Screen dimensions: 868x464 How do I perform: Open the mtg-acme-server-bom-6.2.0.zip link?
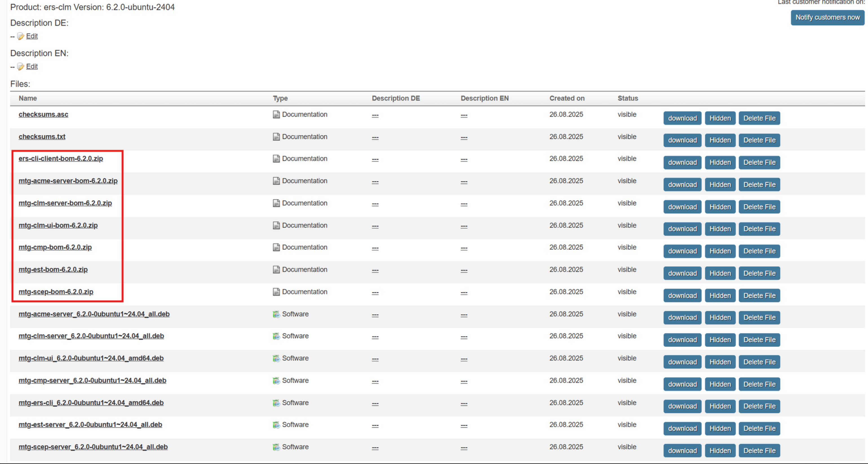pos(68,181)
